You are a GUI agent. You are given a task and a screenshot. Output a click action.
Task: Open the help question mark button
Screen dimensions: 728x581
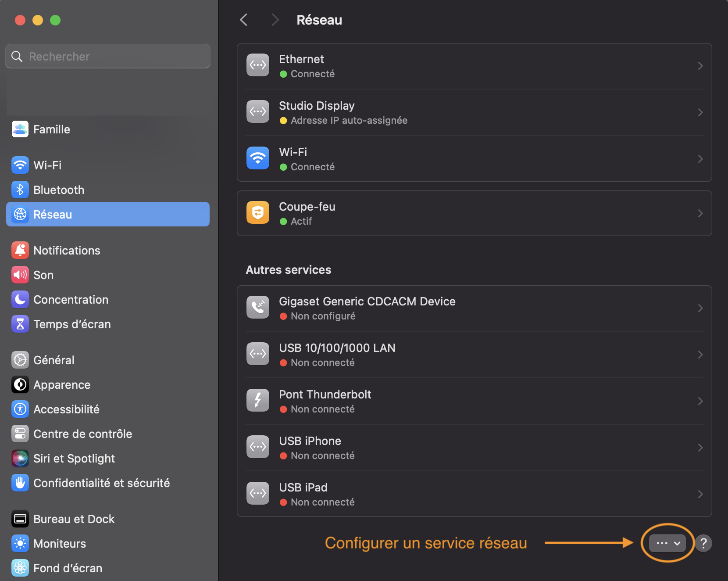(703, 543)
